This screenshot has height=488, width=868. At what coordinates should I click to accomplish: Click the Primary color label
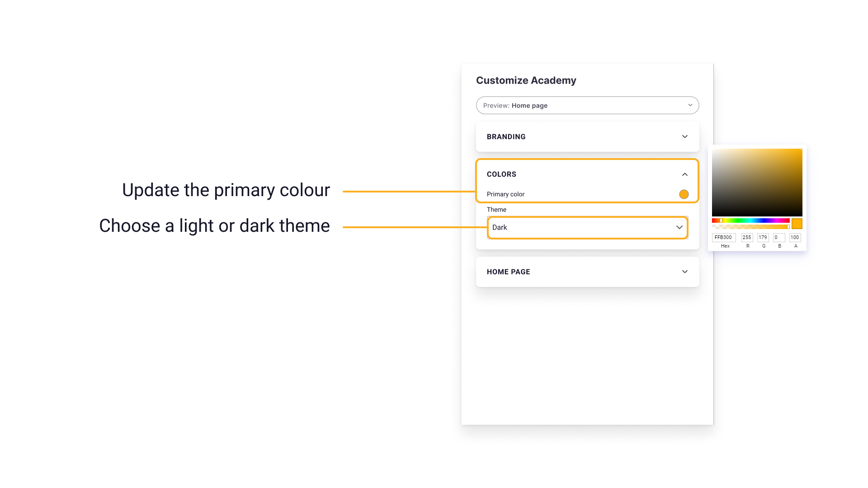pyautogui.click(x=505, y=194)
